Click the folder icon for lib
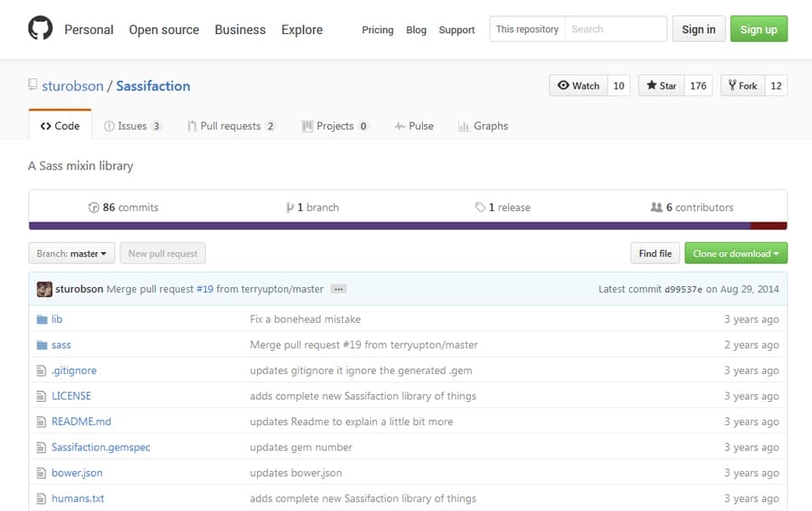Screen dimensions: 812x511 (x=42, y=319)
